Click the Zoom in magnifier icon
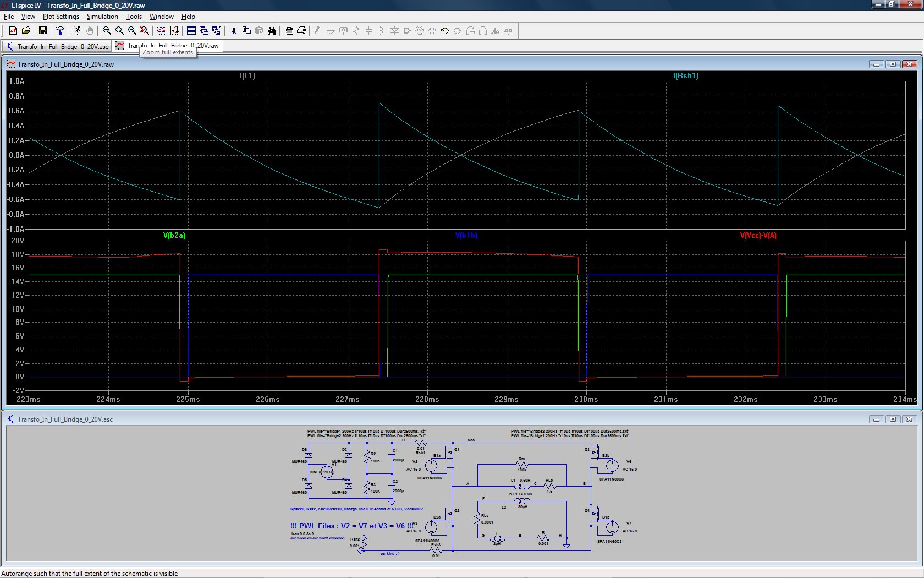924x578 pixels. [x=107, y=31]
